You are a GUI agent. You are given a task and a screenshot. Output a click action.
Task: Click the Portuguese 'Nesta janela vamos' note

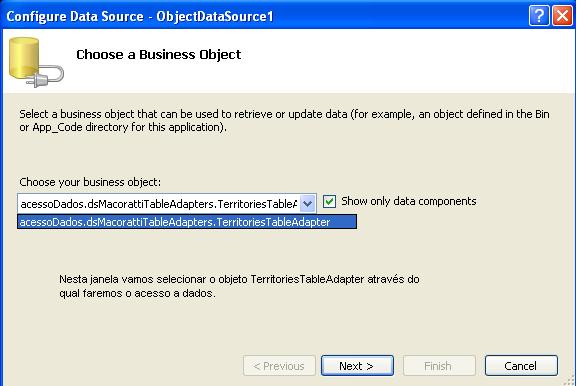tap(239, 286)
